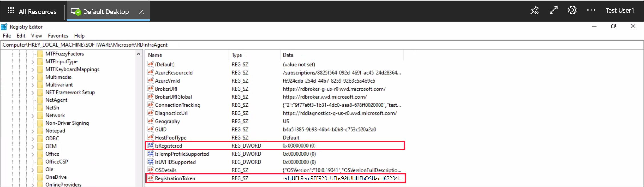Select the AzureVmId string value icon
The image size is (644, 187).
click(x=150, y=80)
